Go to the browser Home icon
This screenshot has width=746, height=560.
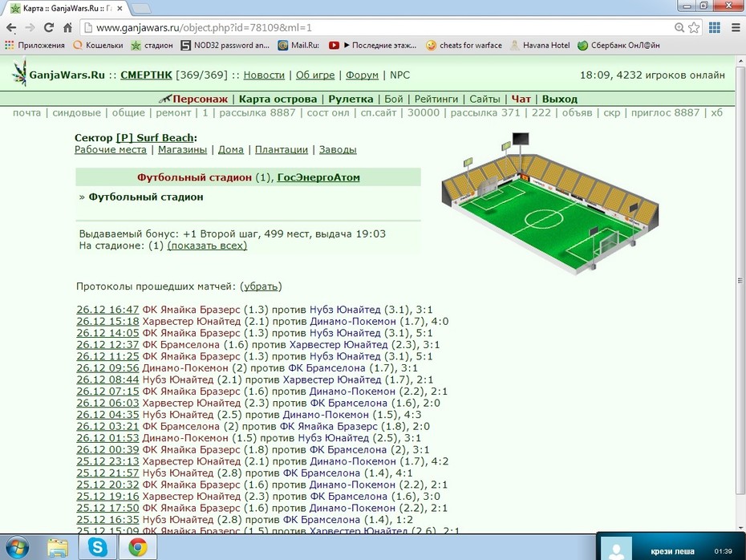67,27
